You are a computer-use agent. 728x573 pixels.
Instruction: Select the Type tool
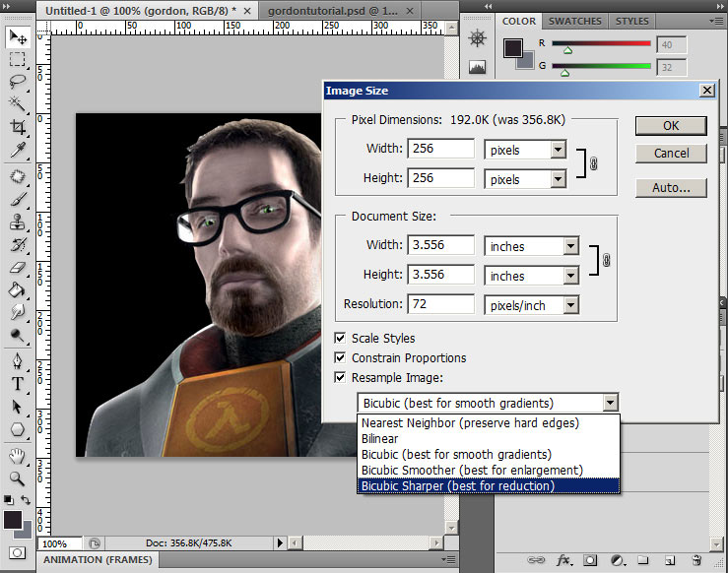[18, 384]
